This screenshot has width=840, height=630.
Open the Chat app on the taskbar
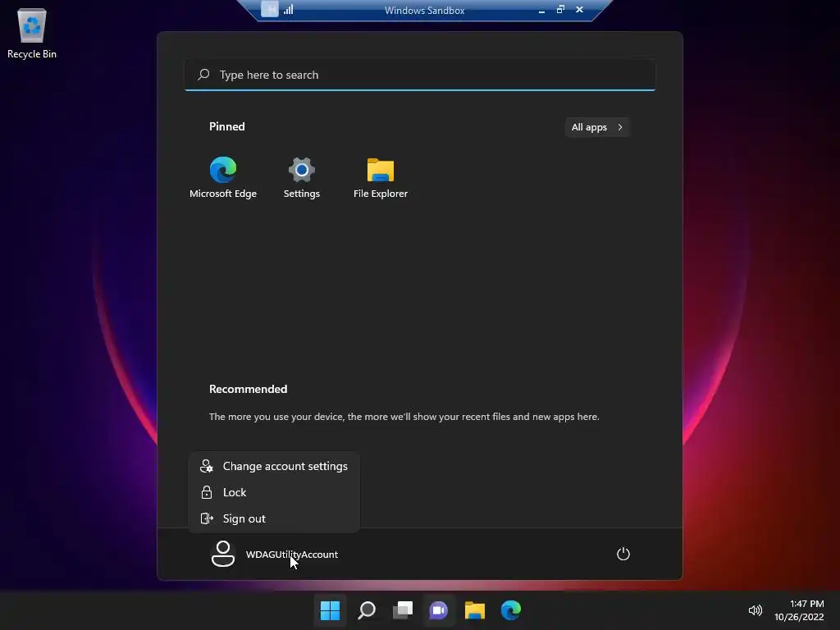[x=439, y=610]
